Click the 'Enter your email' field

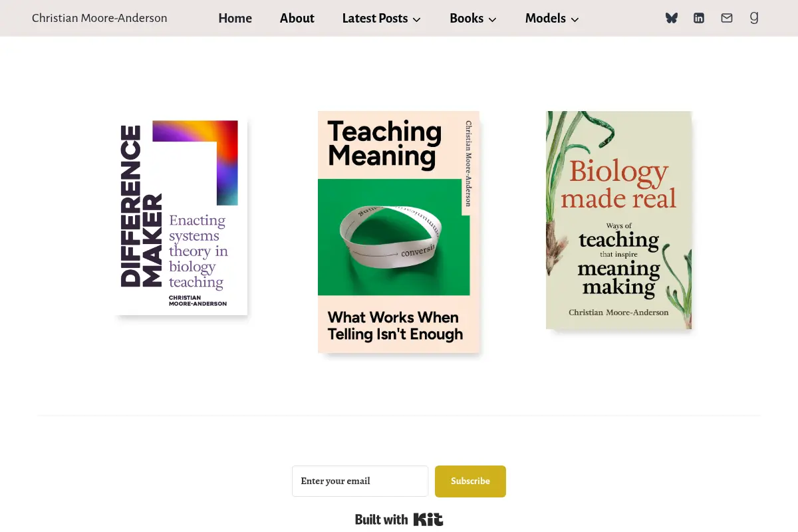(360, 481)
